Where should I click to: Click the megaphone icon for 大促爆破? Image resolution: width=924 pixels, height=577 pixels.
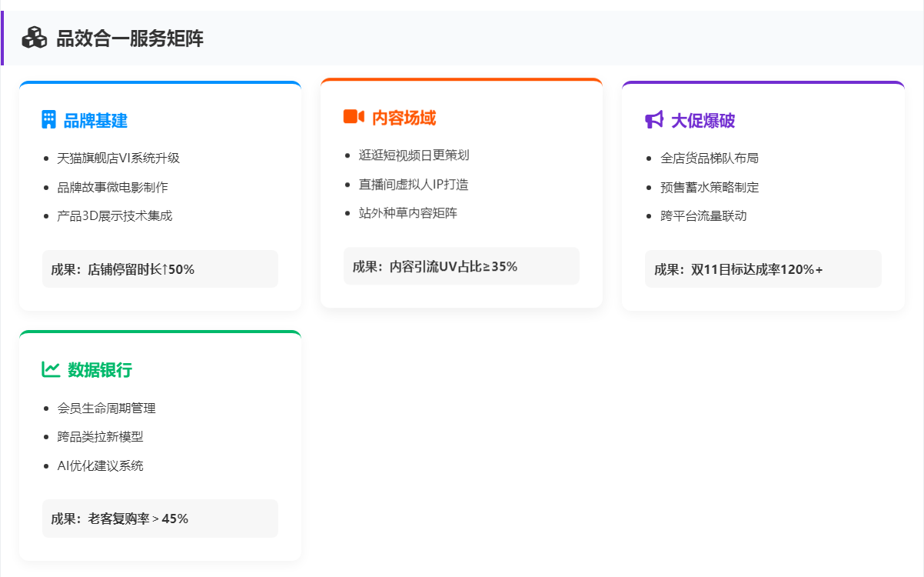pos(653,120)
